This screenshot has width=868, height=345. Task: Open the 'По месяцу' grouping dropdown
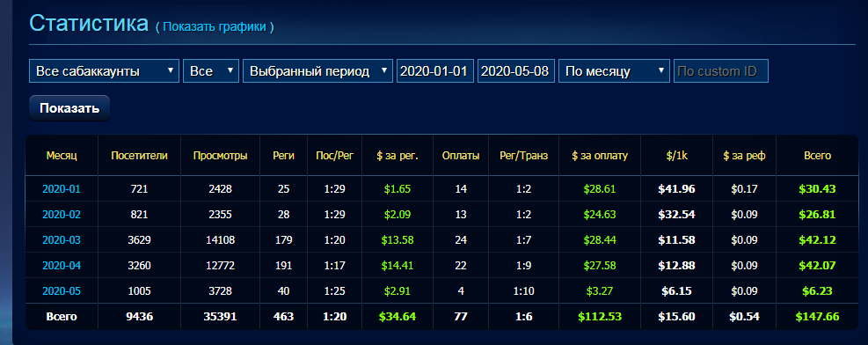614,71
